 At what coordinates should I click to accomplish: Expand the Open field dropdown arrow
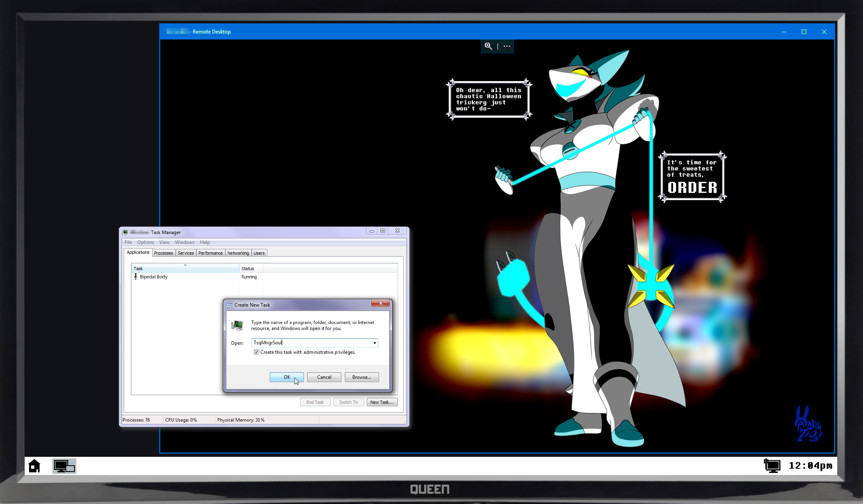tap(375, 343)
